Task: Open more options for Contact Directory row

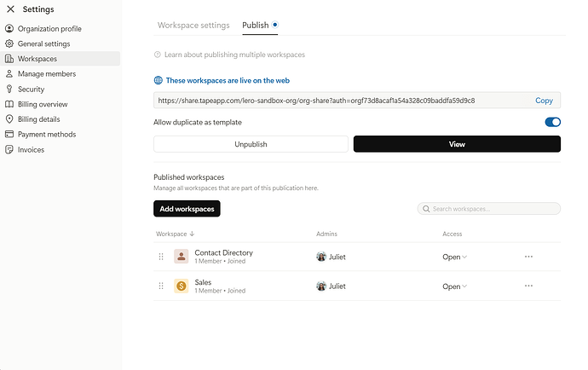Action: click(528, 257)
